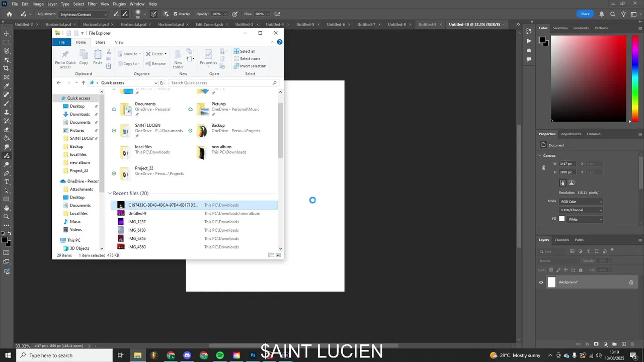Open Spotify from the taskbar
644x362 pixels.
tap(220, 355)
